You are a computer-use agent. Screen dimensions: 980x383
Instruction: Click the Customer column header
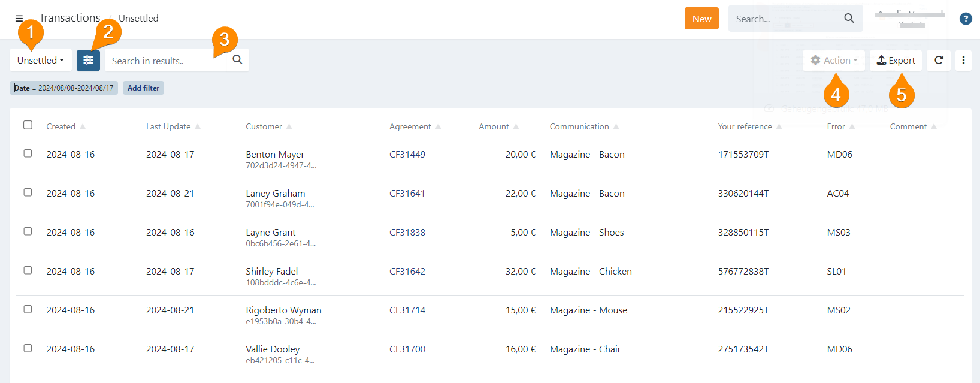click(264, 127)
